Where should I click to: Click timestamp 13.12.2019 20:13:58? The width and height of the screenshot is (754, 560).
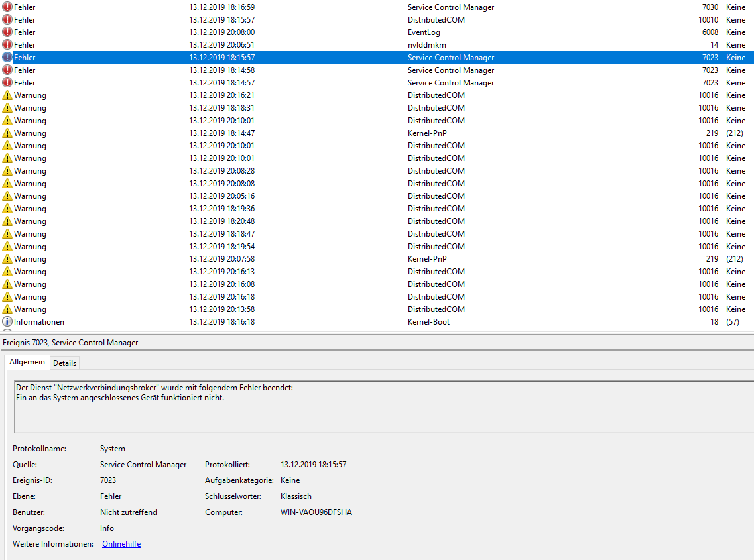(221, 309)
